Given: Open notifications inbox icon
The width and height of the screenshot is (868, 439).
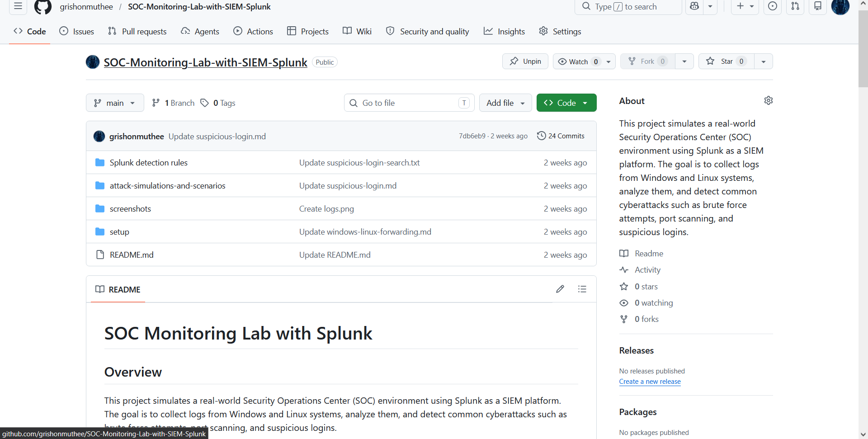Looking at the screenshot, I should pos(818,6).
